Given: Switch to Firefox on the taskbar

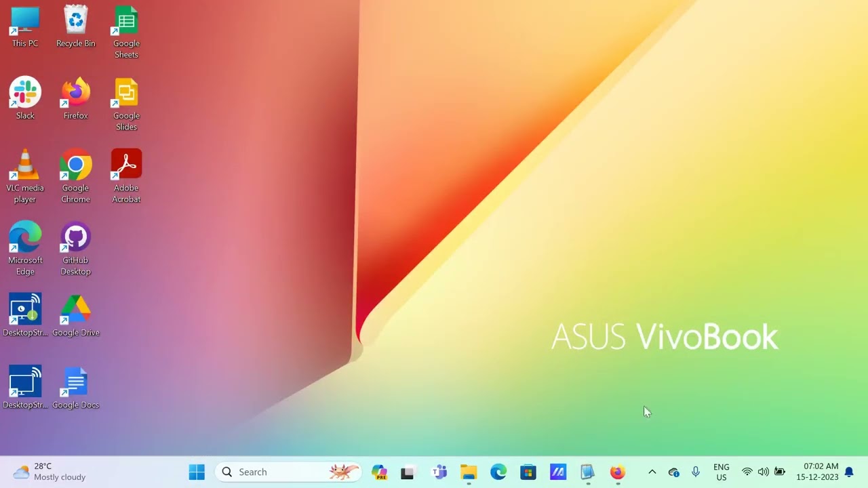Looking at the screenshot, I should 618,472.
